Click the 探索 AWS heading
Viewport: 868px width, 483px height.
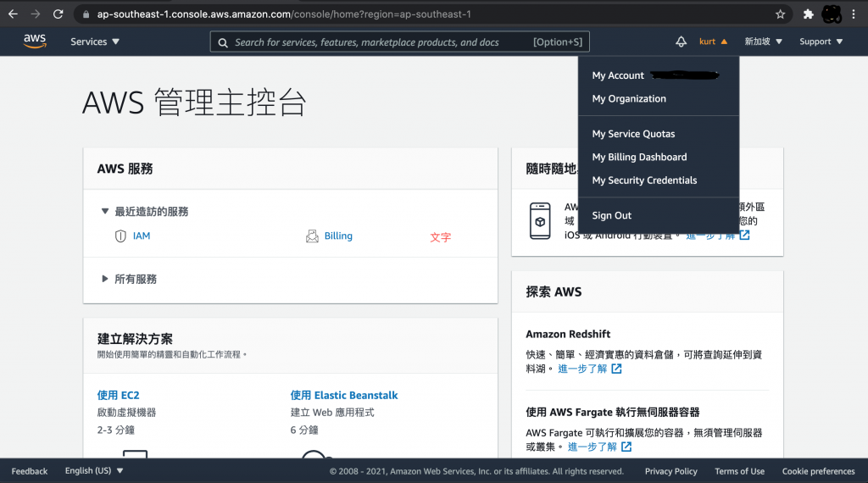[x=554, y=291]
